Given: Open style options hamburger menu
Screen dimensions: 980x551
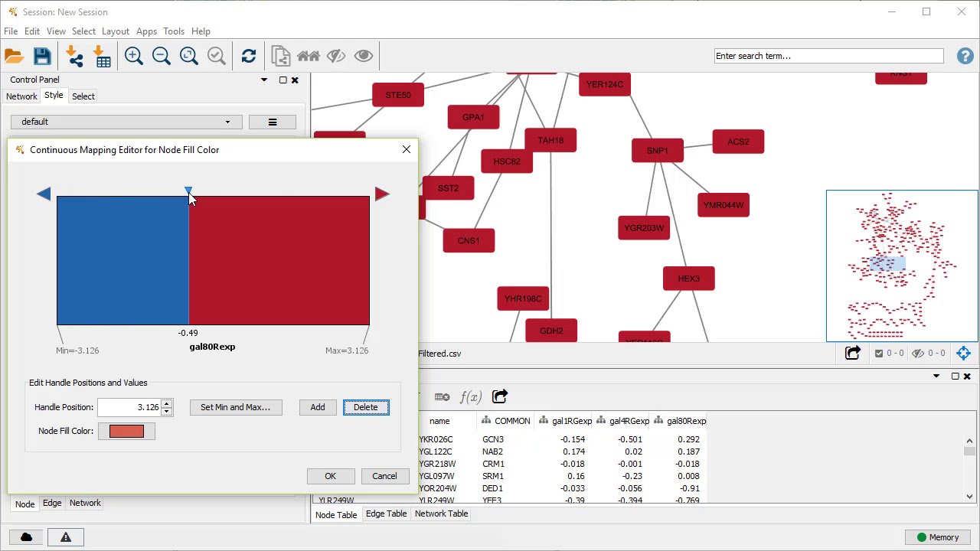Looking at the screenshot, I should click(272, 122).
